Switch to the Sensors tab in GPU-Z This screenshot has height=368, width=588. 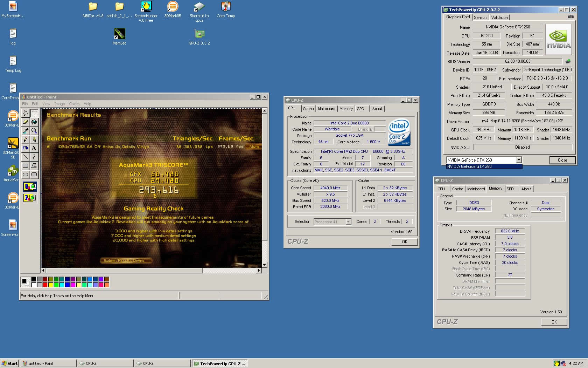point(481,18)
